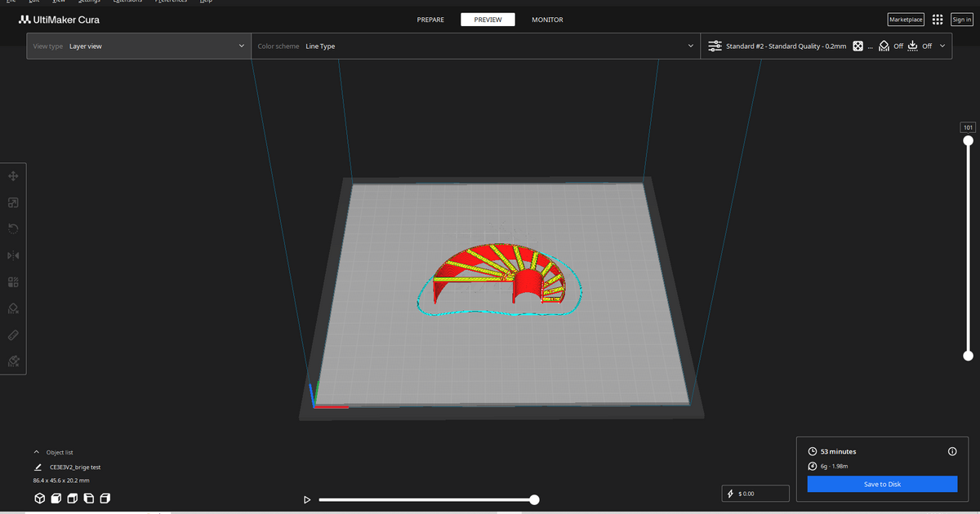Click the $0.00 cost input field
Screen dimensions: 980x514
point(755,493)
